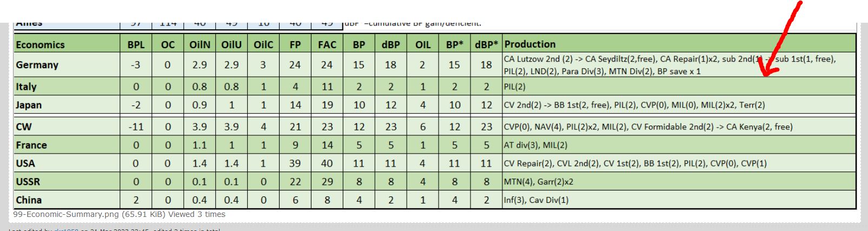Click the OilN column header

pos(200,44)
